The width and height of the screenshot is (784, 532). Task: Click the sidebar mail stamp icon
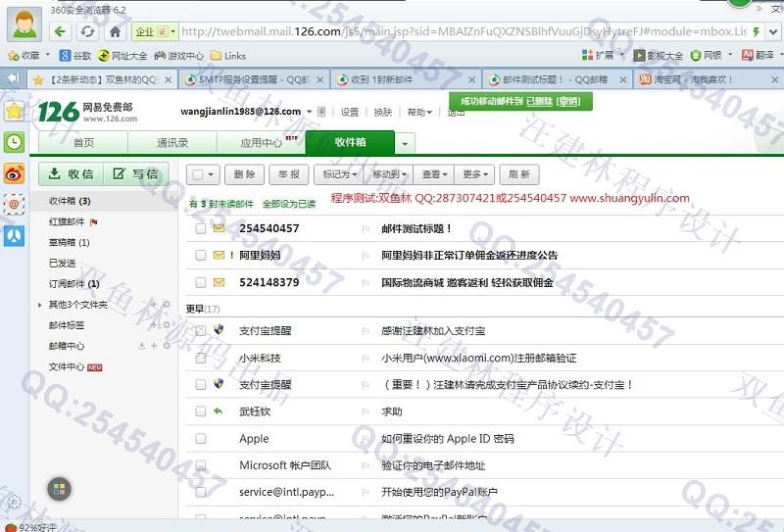[14, 204]
